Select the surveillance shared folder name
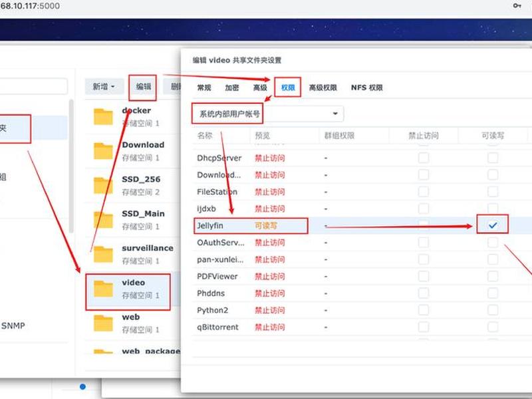This screenshot has height=399, width=532. [148, 248]
